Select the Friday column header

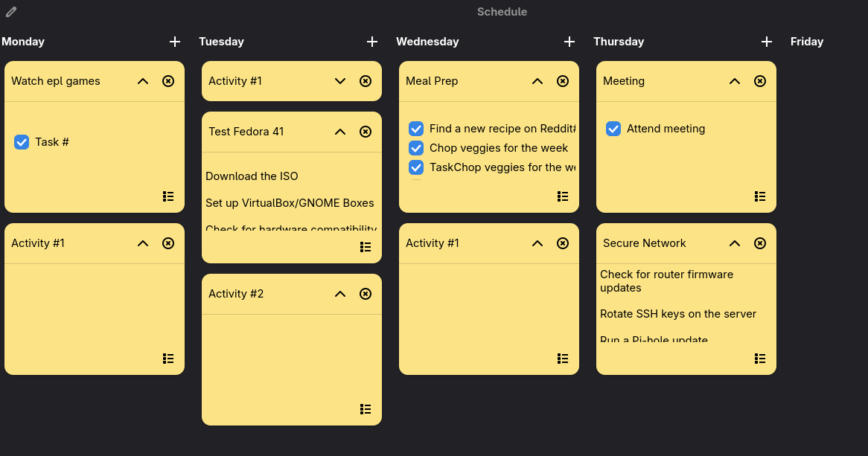807,42
